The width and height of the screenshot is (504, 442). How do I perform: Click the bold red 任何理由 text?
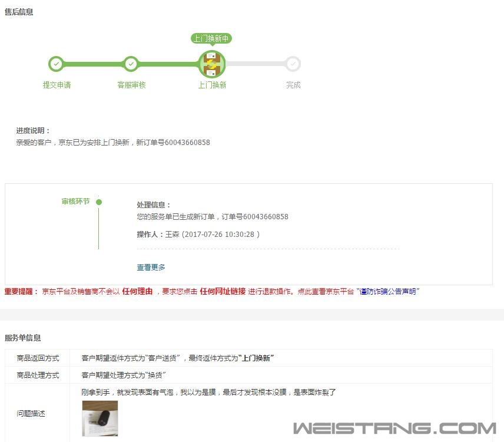click(137, 292)
